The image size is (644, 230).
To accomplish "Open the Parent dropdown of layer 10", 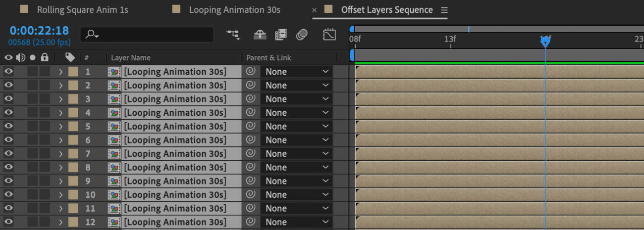I will pyautogui.click(x=297, y=195).
